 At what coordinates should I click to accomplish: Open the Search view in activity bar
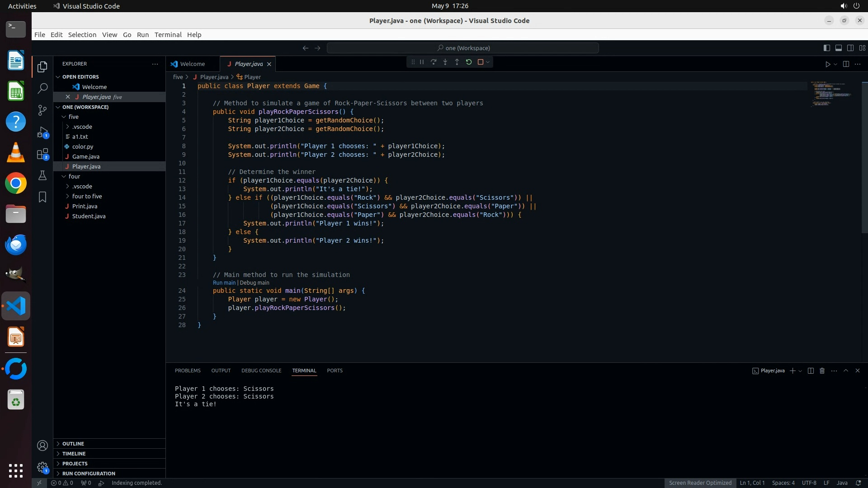[42, 88]
